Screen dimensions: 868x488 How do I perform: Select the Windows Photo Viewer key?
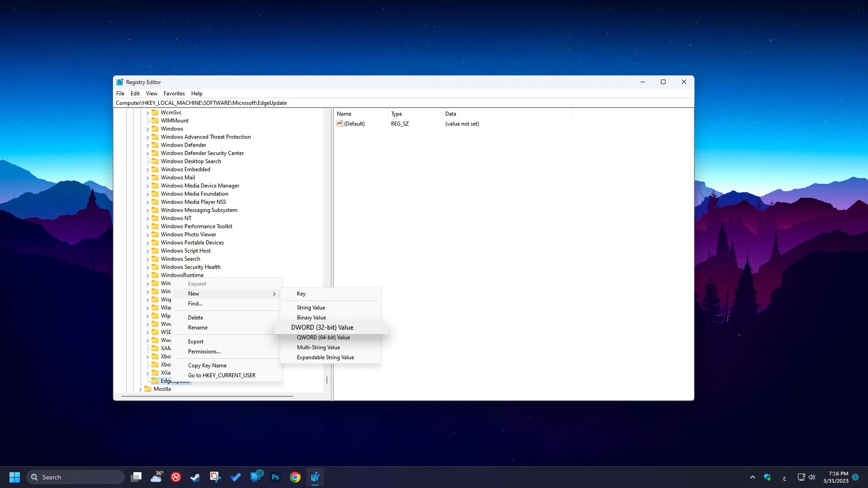[x=189, y=235]
